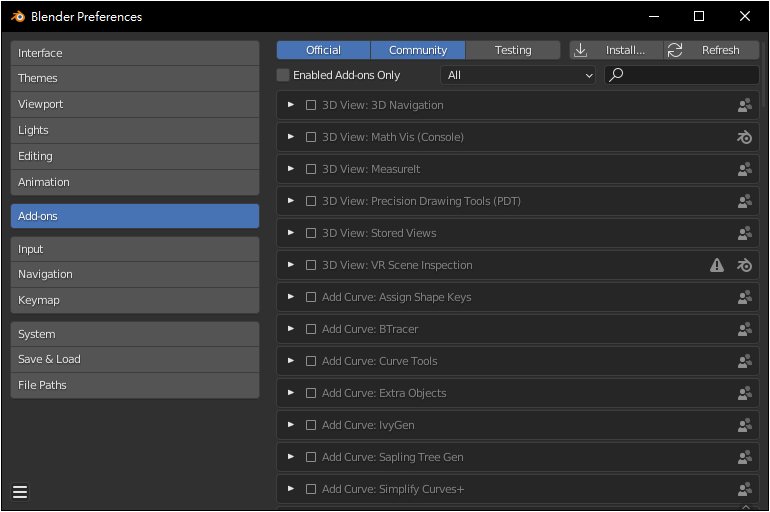
Task: Click community icon on 3D Navigation row
Action: [744, 105]
